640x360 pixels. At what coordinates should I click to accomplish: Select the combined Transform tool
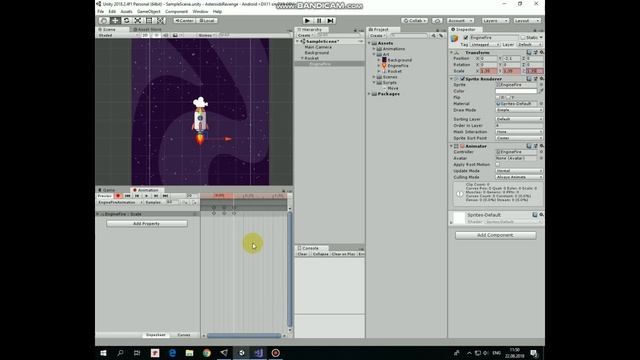161,20
